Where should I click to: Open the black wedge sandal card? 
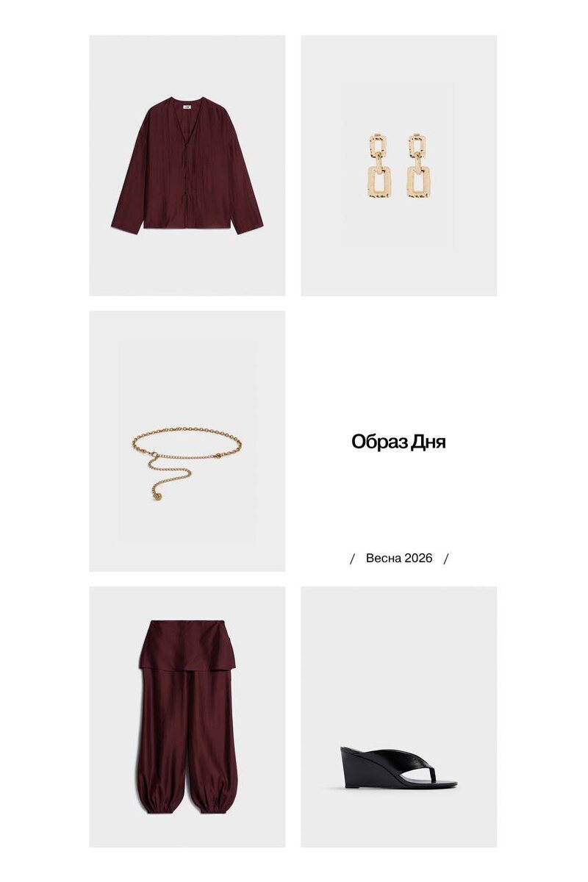click(x=398, y=717)
